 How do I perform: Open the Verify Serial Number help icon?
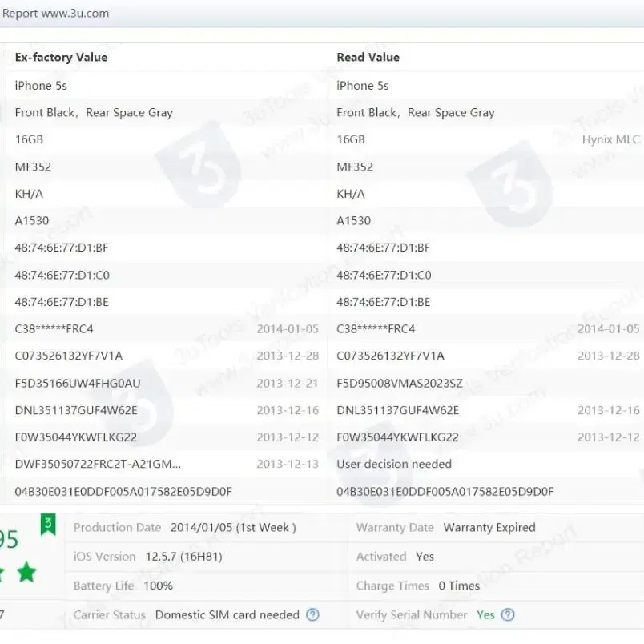click(x=508, y=614)
